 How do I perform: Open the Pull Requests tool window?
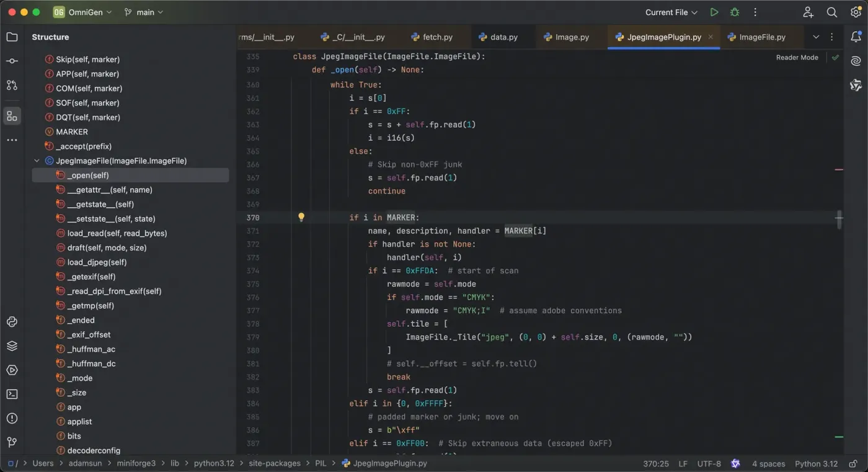(x=12, y=85)
